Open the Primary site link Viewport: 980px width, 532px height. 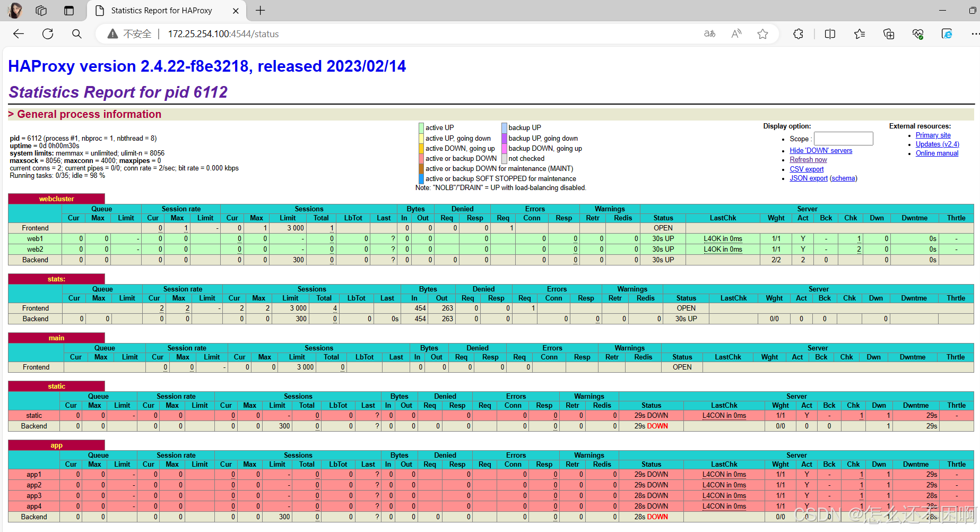933,135
